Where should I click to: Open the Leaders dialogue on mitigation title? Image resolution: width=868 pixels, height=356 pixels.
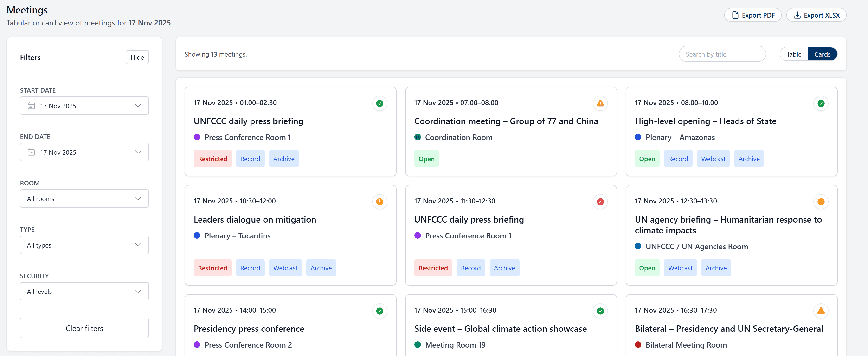click(x=255, y=219)
